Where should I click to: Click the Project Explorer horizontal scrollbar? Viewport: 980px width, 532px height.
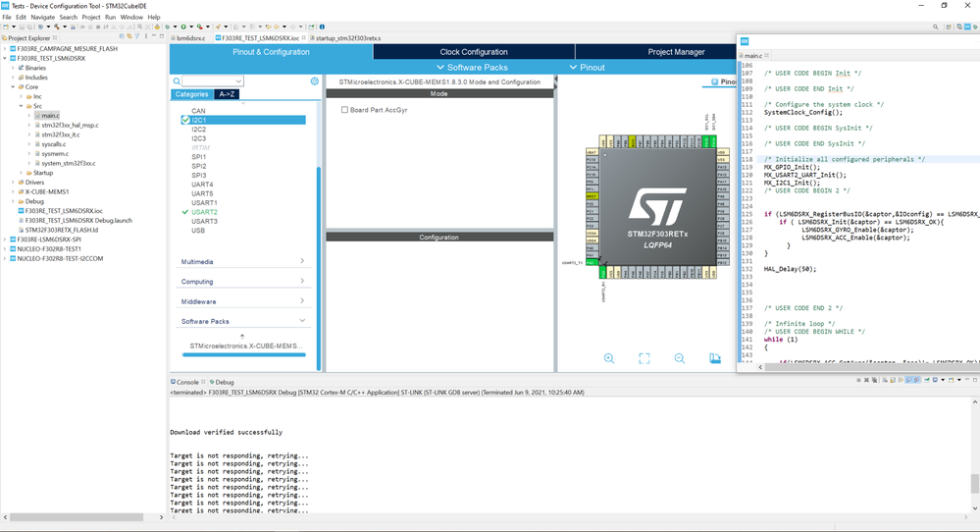77,517
